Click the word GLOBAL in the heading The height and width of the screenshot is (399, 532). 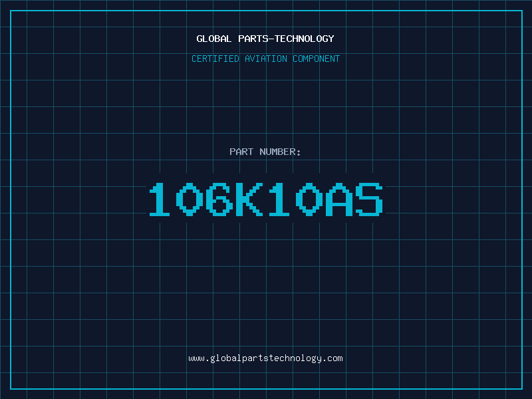[214, 39]
